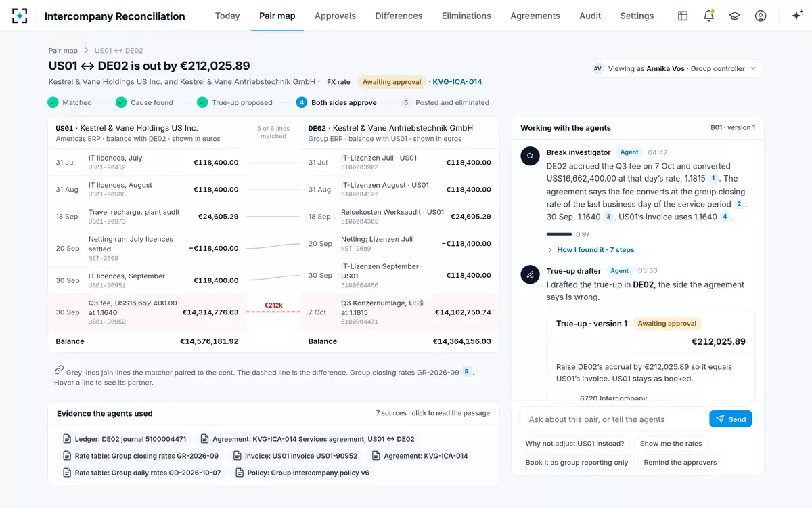Click Remind the approvers suggestion
This screenshot has width=812, height=508.
680,463
